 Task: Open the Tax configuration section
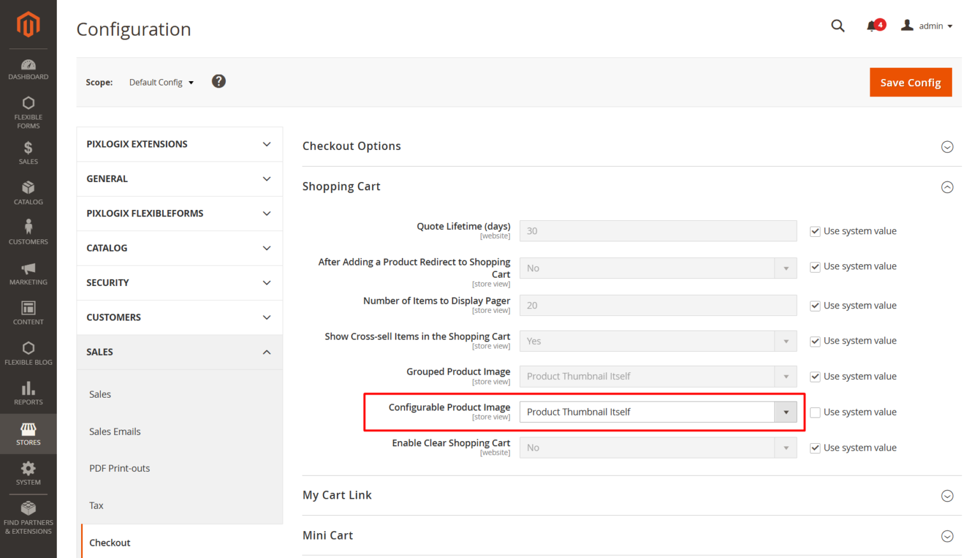[x=96, y=505]
